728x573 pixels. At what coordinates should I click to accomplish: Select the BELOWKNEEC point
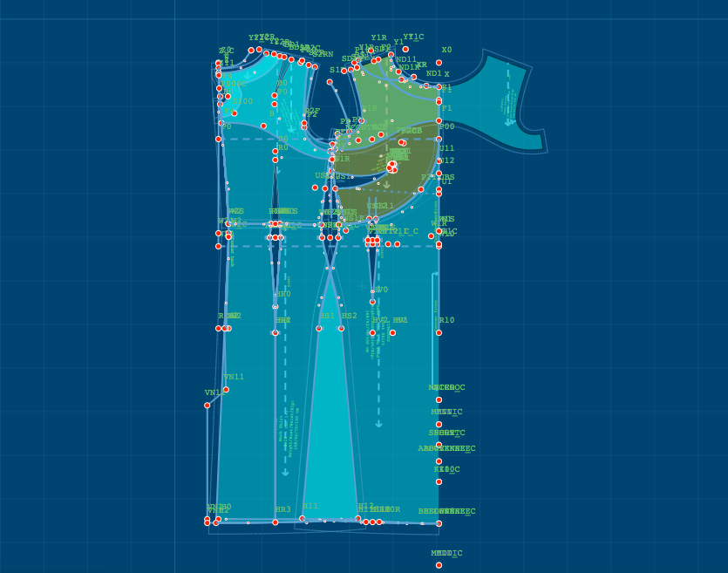439,523
